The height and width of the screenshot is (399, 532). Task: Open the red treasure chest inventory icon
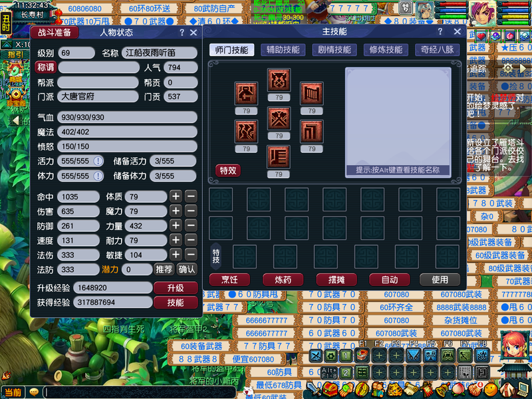pos(330,390)
